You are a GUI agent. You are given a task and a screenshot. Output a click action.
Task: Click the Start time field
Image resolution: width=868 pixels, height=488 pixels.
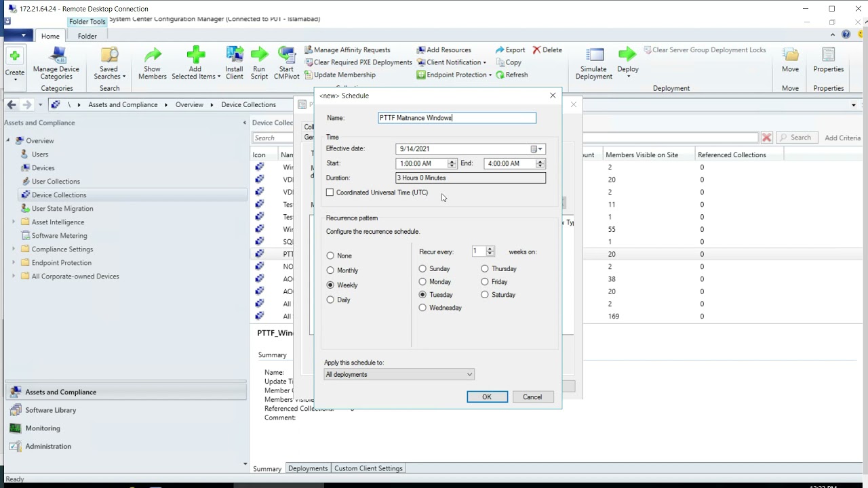(422, 164)
